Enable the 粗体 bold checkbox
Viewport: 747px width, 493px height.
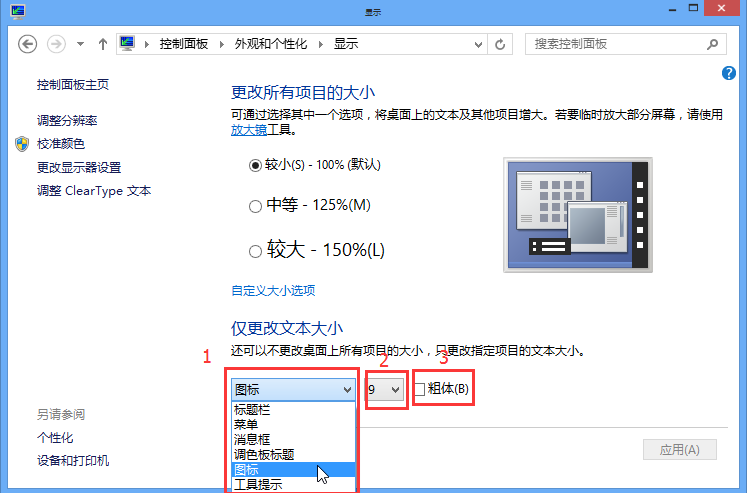[420, 389]
